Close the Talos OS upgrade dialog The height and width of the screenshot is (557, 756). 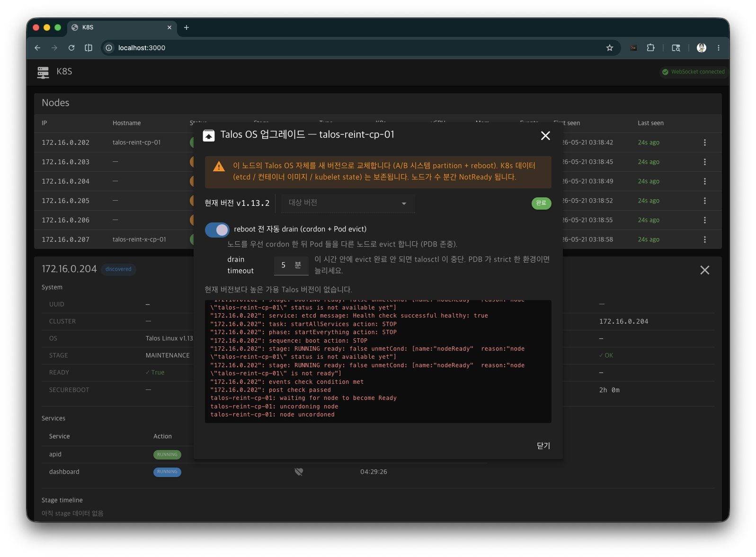click(545, 136)
